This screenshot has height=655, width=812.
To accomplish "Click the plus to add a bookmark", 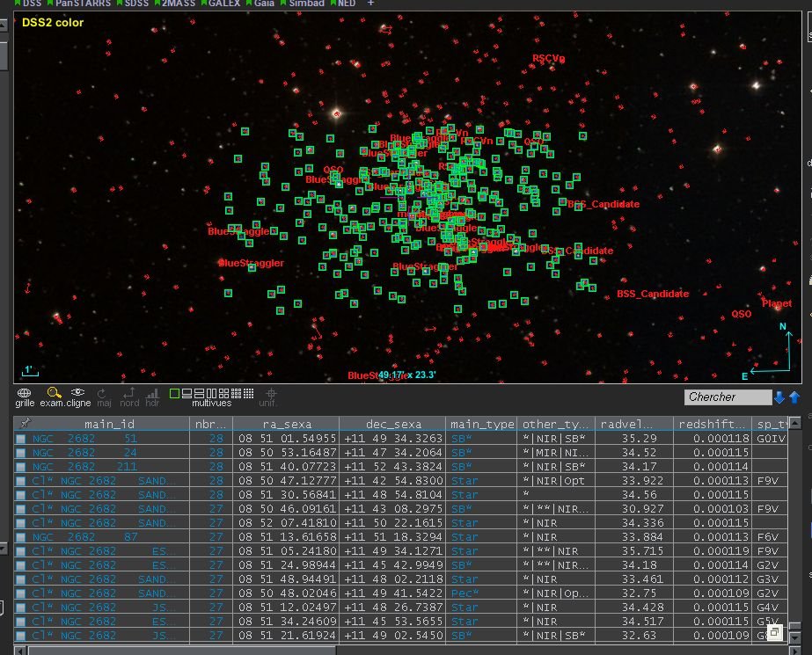I will (x=370, y=4).
